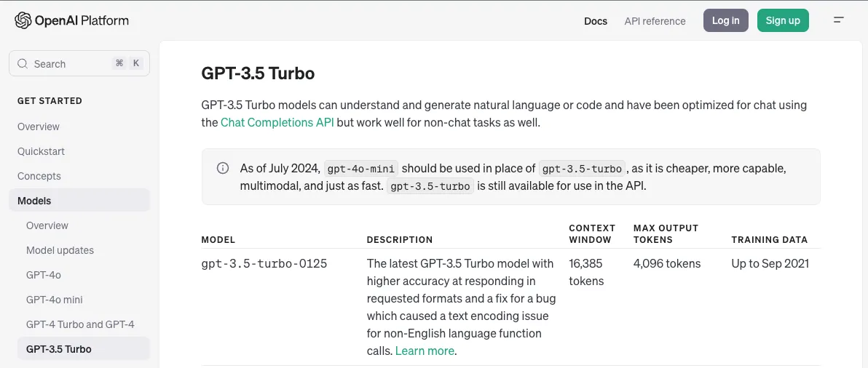Viewport: 868px width, 368px height.
Task: Open the Chat Completions API link
Action: [x=277, y=123]
